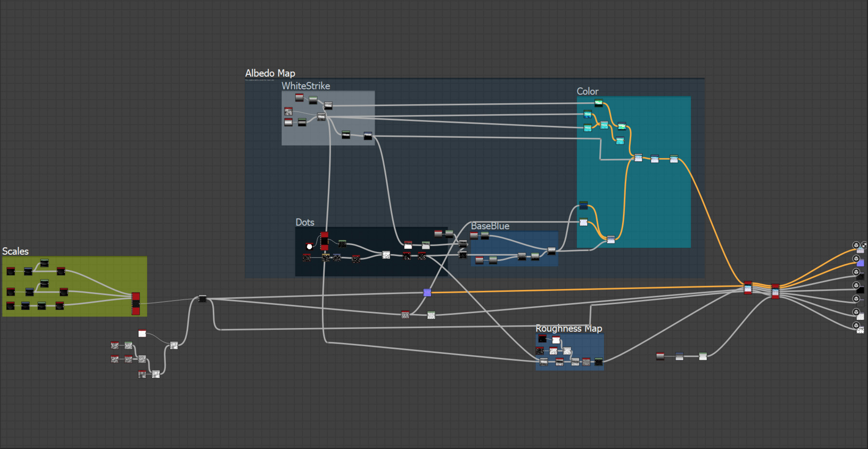Select the first red node merging orange wires
This screenshot has width=868, height=449.
[x=748, y=288]
